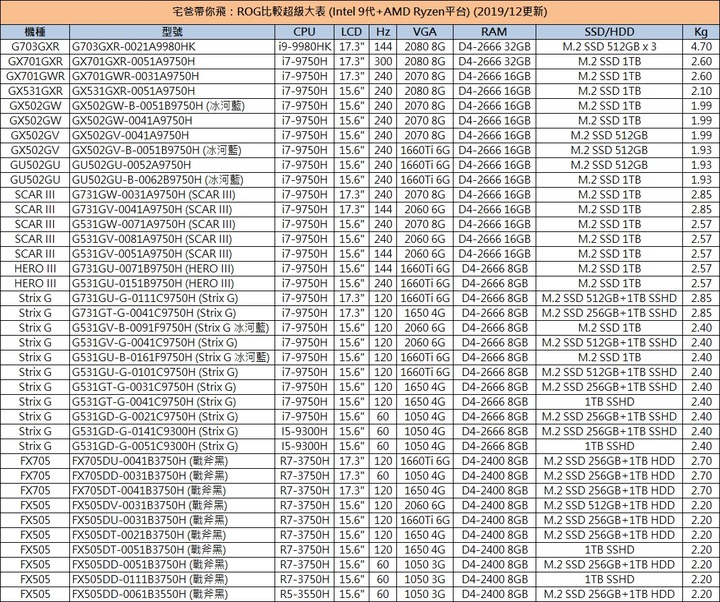This screenshot has width=720, height=602.
Task: Select model cell G531GD-G-0141C9300H (Strix G)
Action: 172,431
